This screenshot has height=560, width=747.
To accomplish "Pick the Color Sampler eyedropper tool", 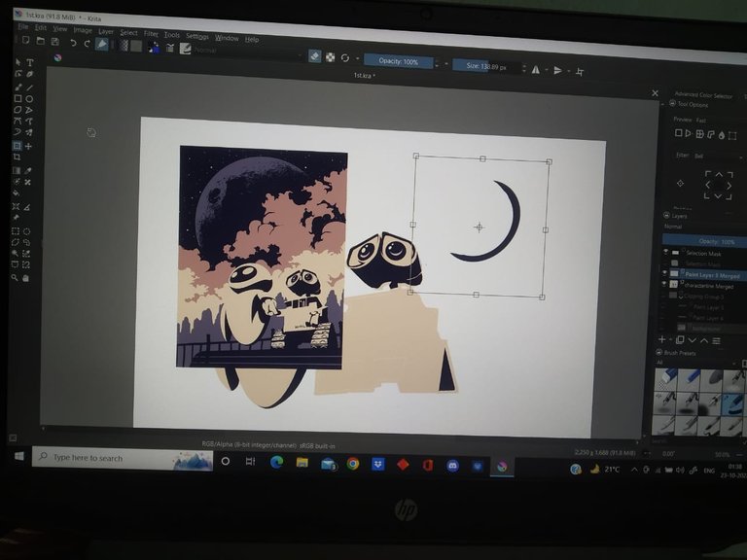I will click(x=28, y=170).
